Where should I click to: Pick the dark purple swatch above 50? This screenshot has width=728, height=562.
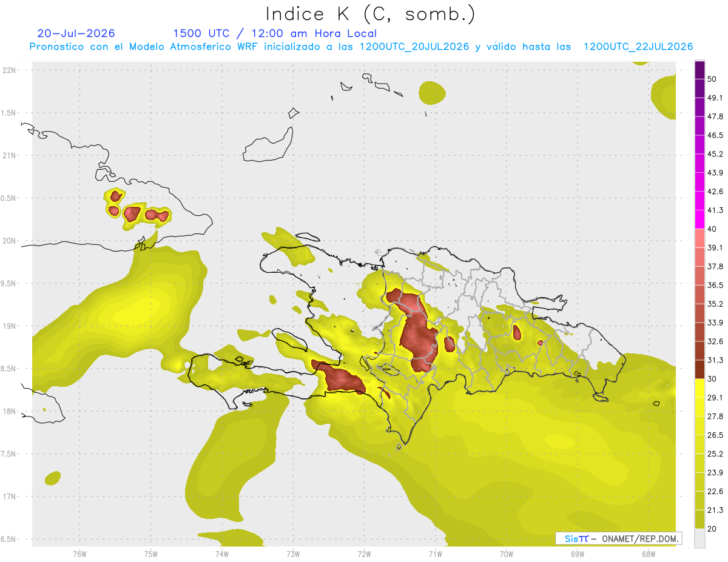[699, 70]
